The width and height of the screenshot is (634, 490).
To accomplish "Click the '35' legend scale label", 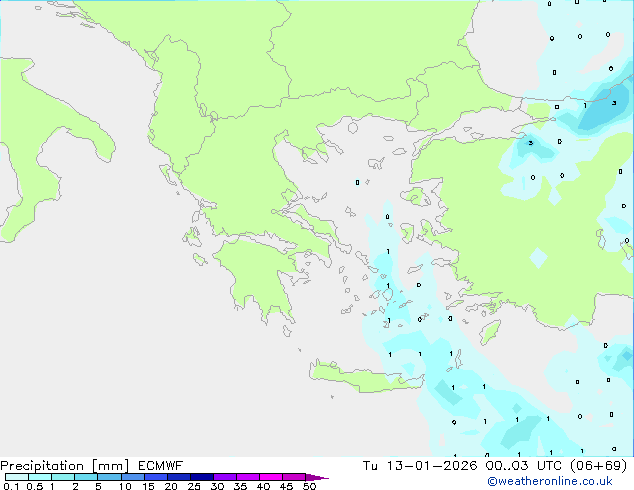I will (x=240, y=486).
